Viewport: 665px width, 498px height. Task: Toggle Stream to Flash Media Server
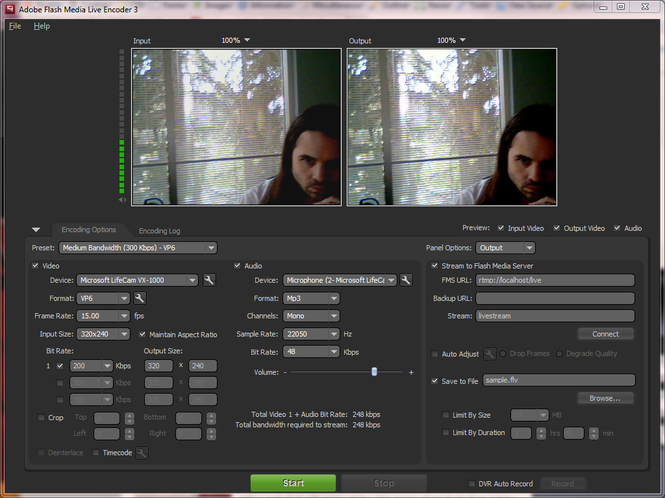point(434,266)
